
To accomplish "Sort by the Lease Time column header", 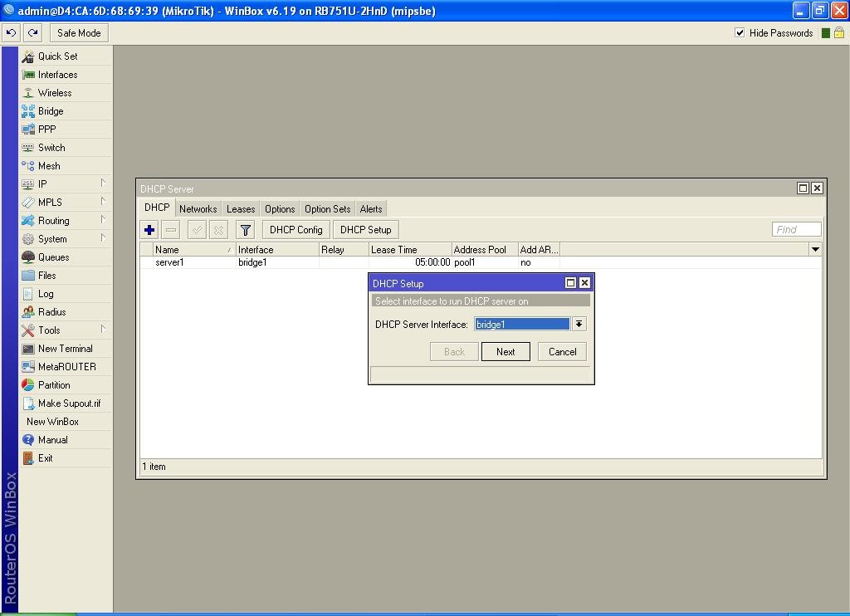I will (410, 249).
